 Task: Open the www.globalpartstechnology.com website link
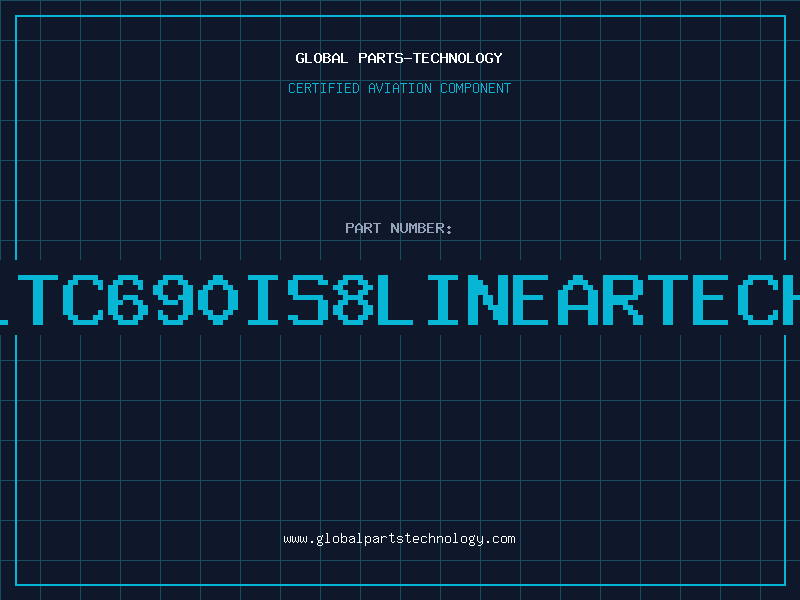click(399, 539)
